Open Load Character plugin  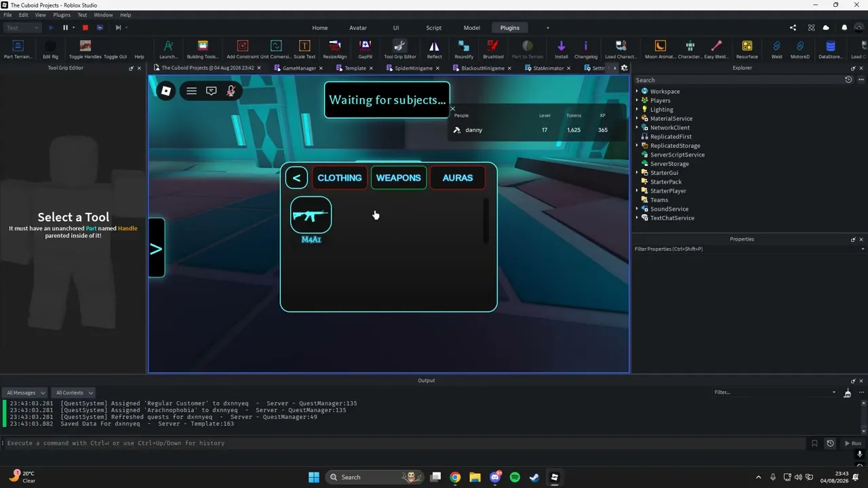(x=620, y=49)
